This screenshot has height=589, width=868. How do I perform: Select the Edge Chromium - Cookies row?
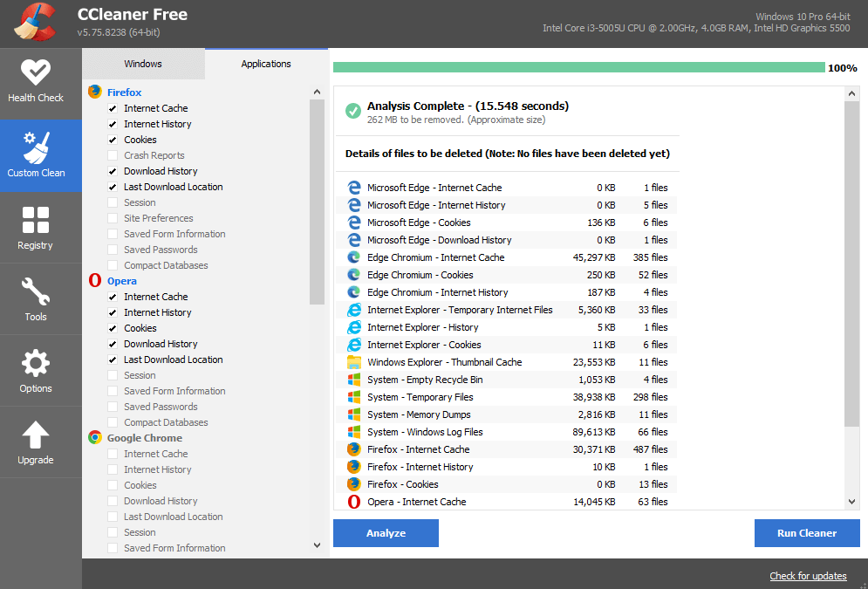pyautogui.click(x=507, y=275)
